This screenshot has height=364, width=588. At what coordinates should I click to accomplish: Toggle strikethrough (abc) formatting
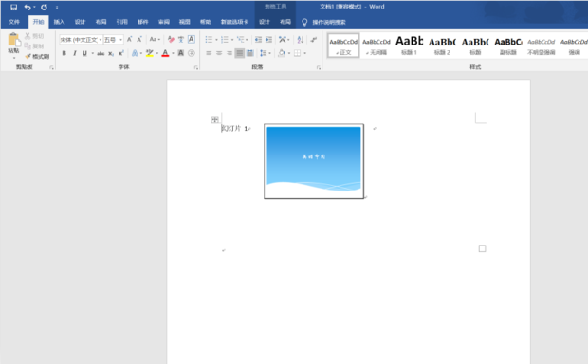(101, 54)
